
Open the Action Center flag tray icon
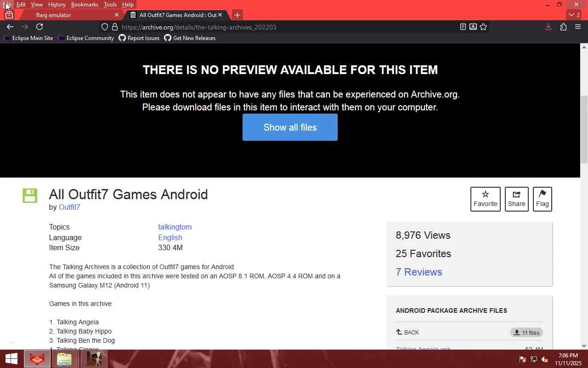pos(523,359)
